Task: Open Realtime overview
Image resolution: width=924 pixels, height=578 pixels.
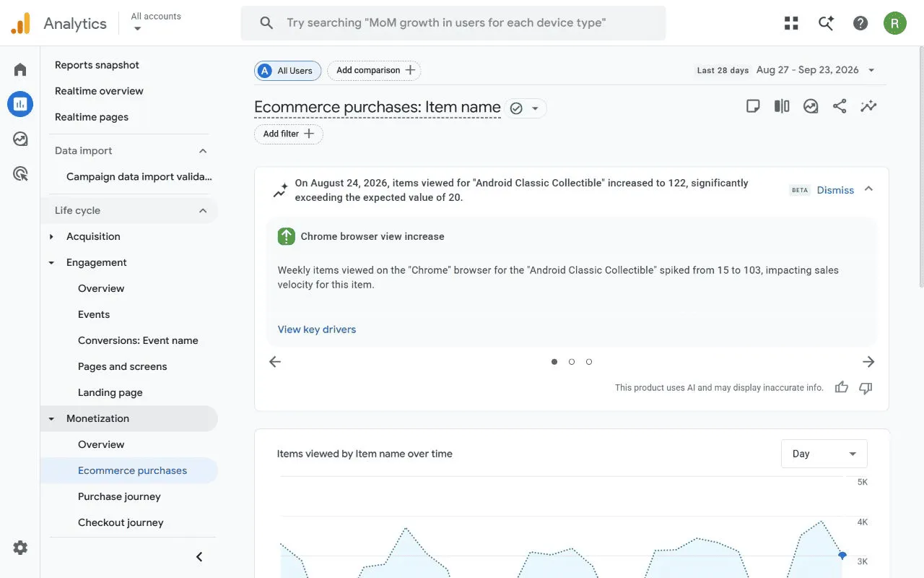Action: [99, 91]
